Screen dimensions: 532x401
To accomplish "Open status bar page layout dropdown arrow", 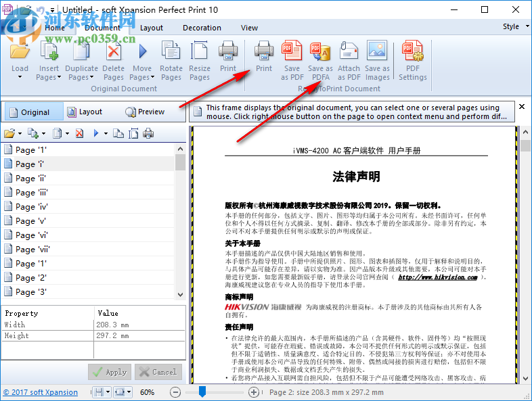I will click(x=108, y=392).
